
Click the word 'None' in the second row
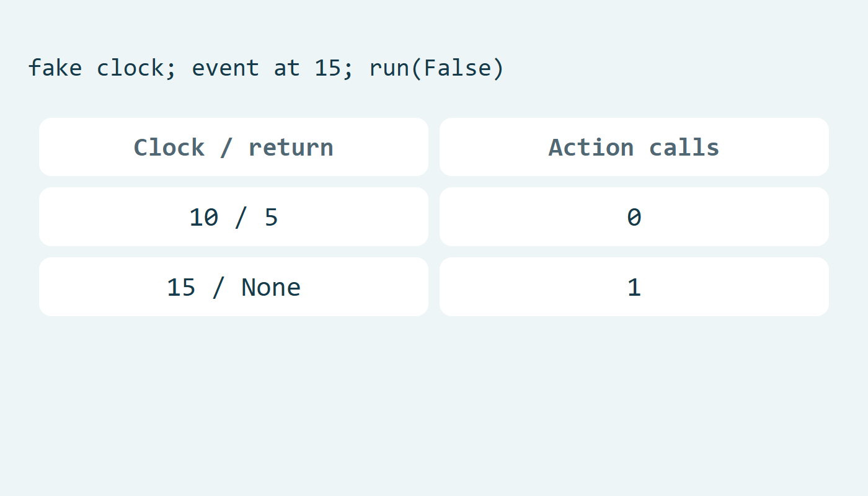[271, 288]
